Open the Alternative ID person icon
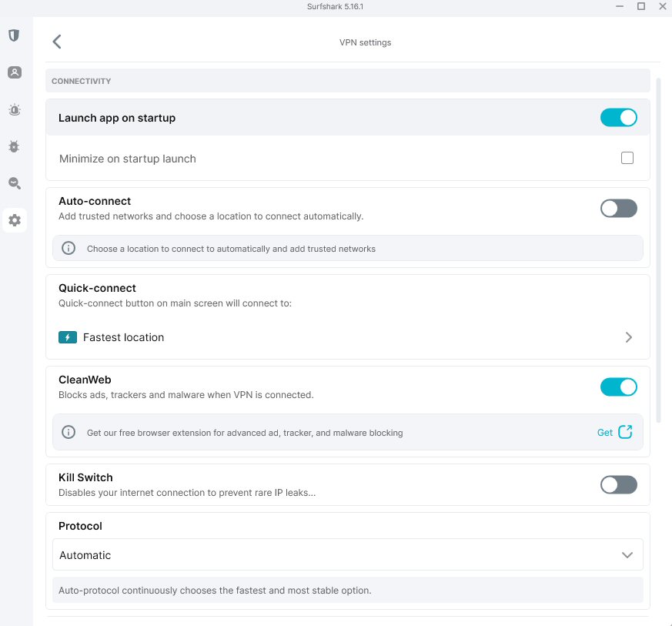The height and width of the screenshot is (626, 672). pos(15,72)
